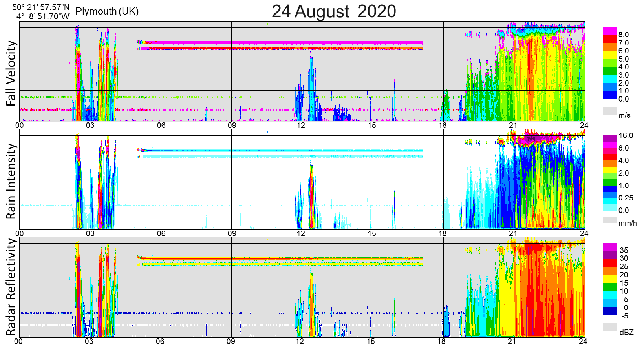Select the cyan swatch in Fall Velocity legend

point(610,79)
